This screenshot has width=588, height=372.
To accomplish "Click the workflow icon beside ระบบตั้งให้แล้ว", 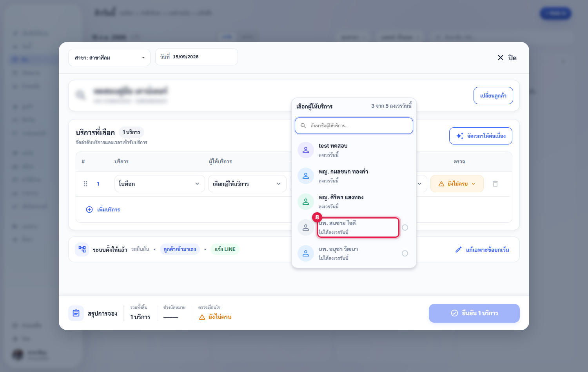I will [82, 249].
